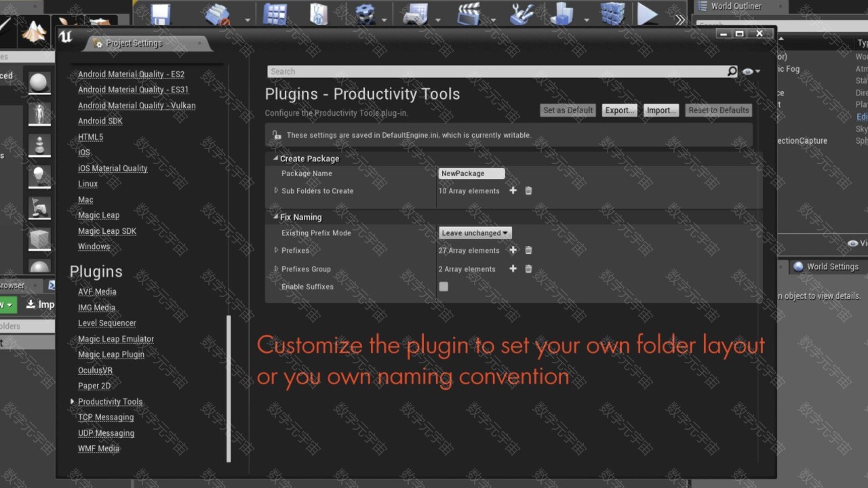Open Android Material Quality - ES2 settings
This screenshot has width=868, height=488.
[131, 75]
